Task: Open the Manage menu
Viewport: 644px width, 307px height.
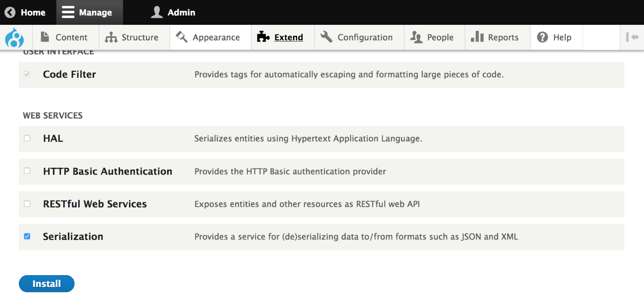Action: (x=89, y=12)
